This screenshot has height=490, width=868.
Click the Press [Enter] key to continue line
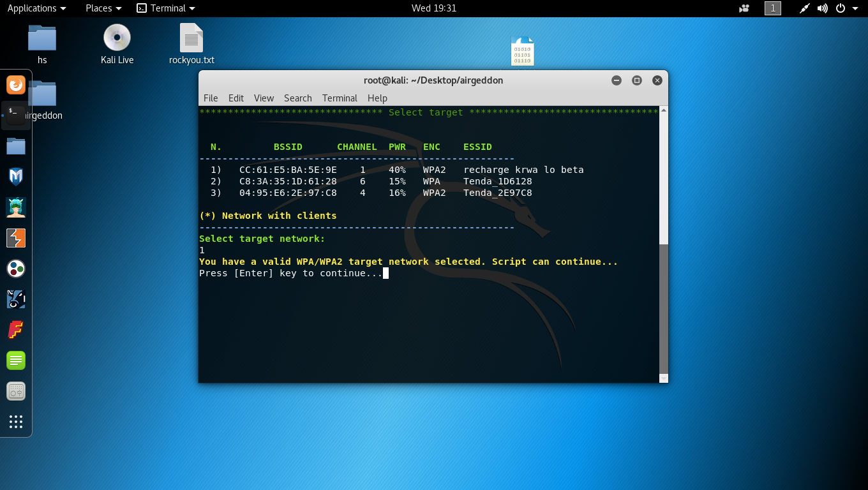(x=291, y=273)
